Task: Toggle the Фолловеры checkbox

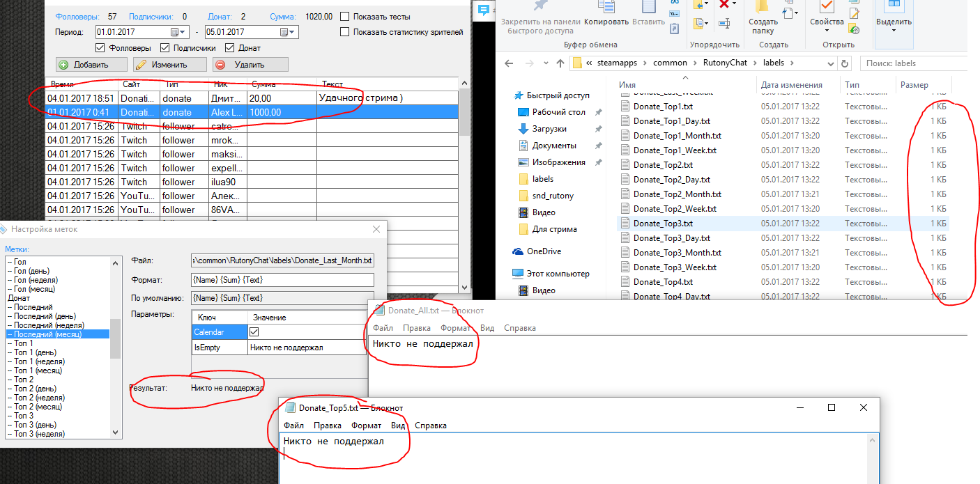Action: pyautogui.click(x=100, y=48)
